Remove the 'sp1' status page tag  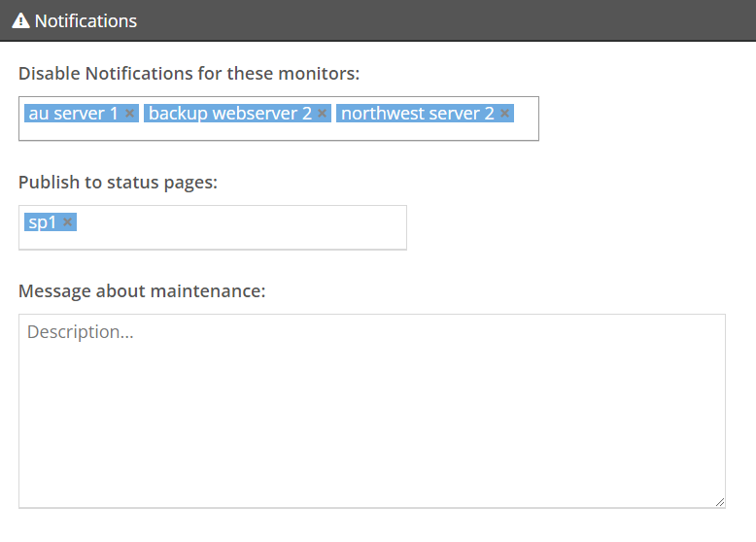click(67, 222)
